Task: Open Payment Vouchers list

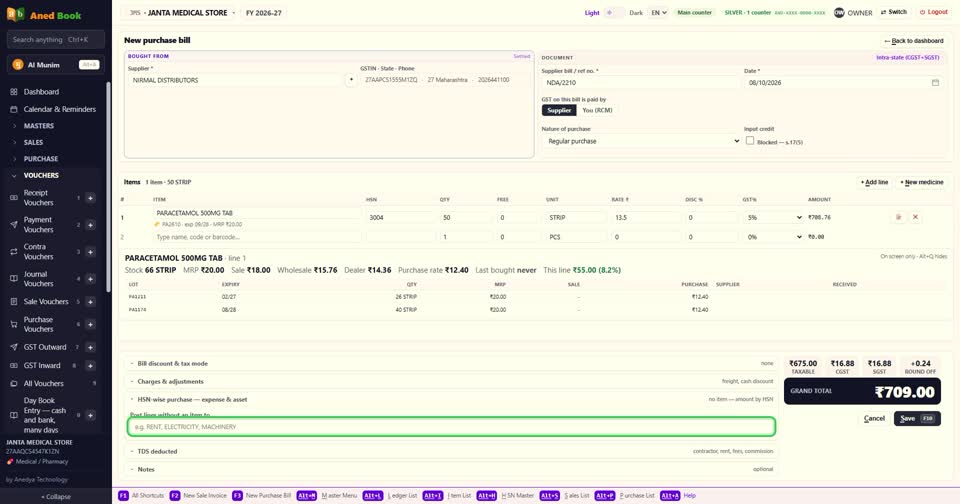Action: tap(38, 225)
